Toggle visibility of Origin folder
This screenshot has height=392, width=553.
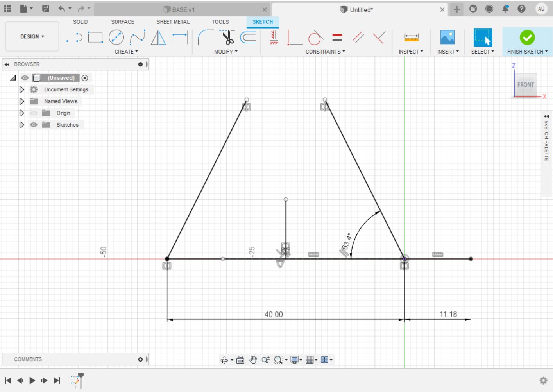tap(34, 113)
